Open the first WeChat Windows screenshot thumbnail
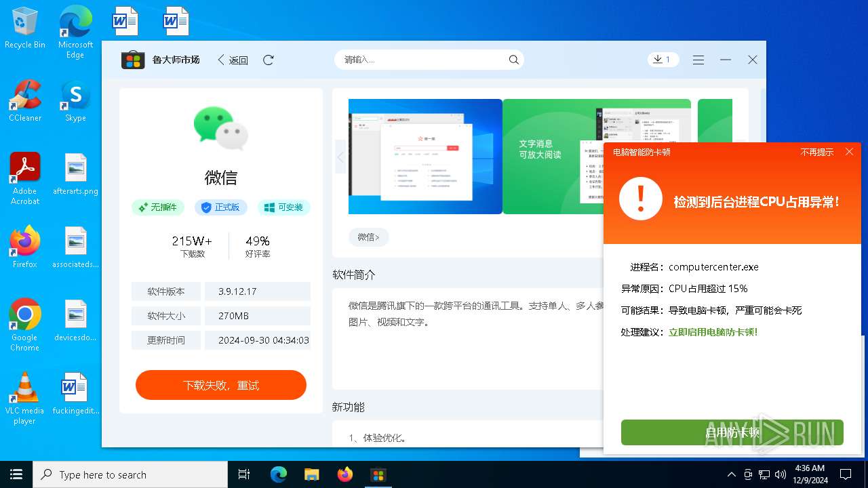 click(x=425, y=157)
